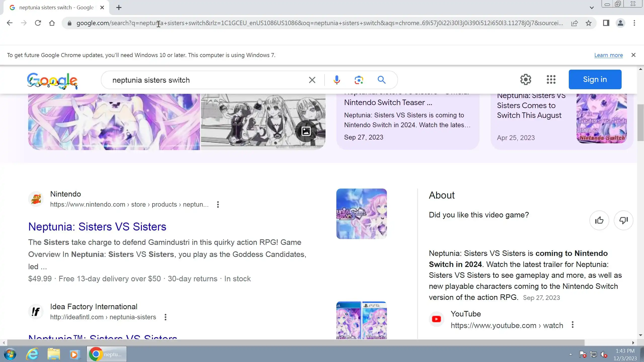Clear the search box text
This screenshot has height=362, width=644.
[312, 80]
